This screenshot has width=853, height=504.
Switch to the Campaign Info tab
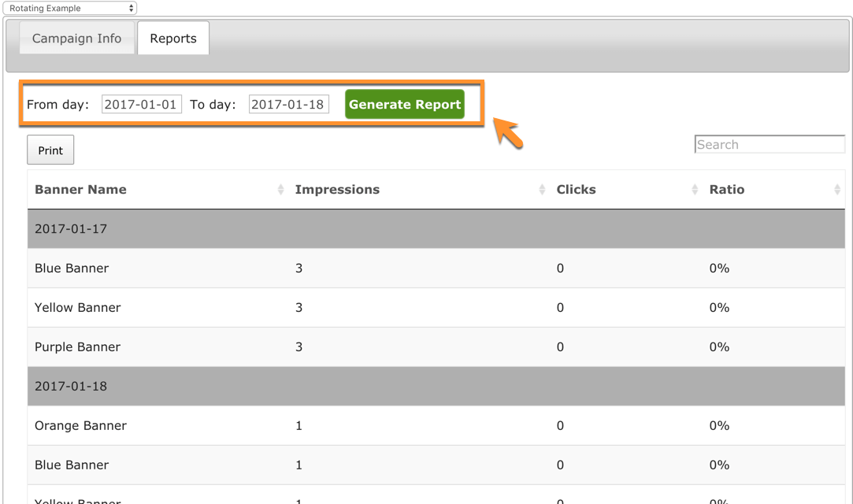click(x=76, y=39)
